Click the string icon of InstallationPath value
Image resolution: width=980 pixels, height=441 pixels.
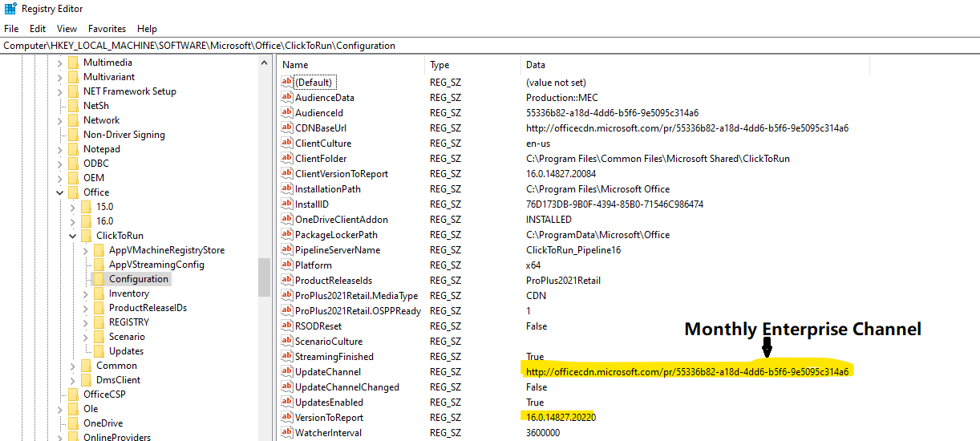tap(287, 188)
